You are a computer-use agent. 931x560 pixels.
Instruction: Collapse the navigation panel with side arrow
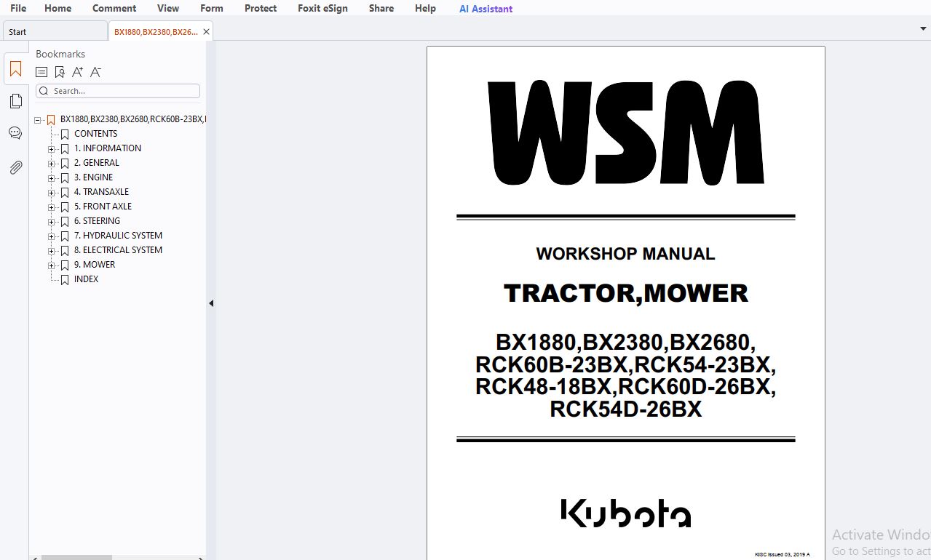[211, 303]
